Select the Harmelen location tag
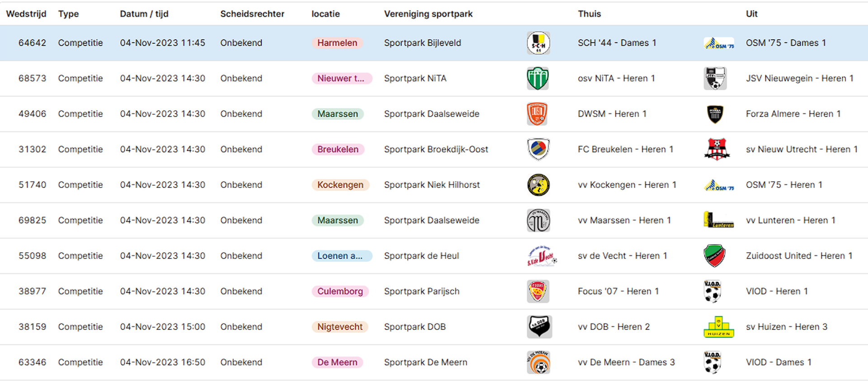Viewport: 868px width, 381px height. click(x=337, y=43)
